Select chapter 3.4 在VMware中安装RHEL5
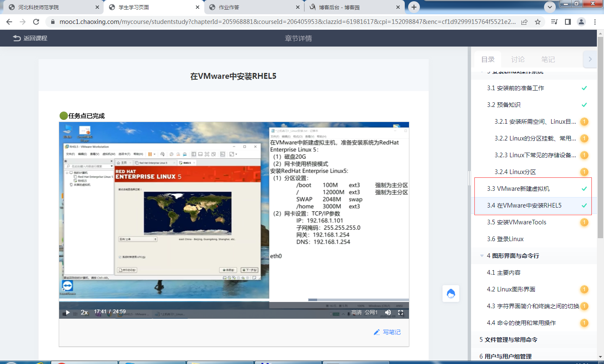The image size is (604, 364). pos(524,205)
